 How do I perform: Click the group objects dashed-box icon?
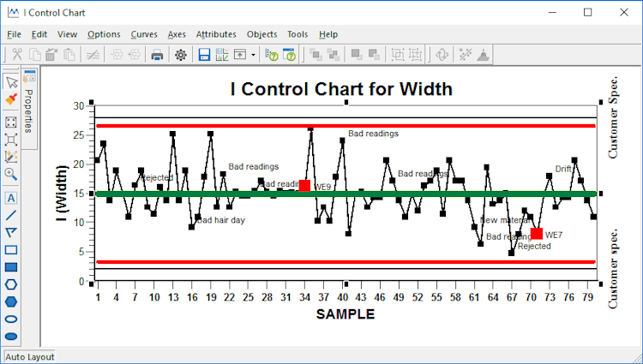click(397, 55)
